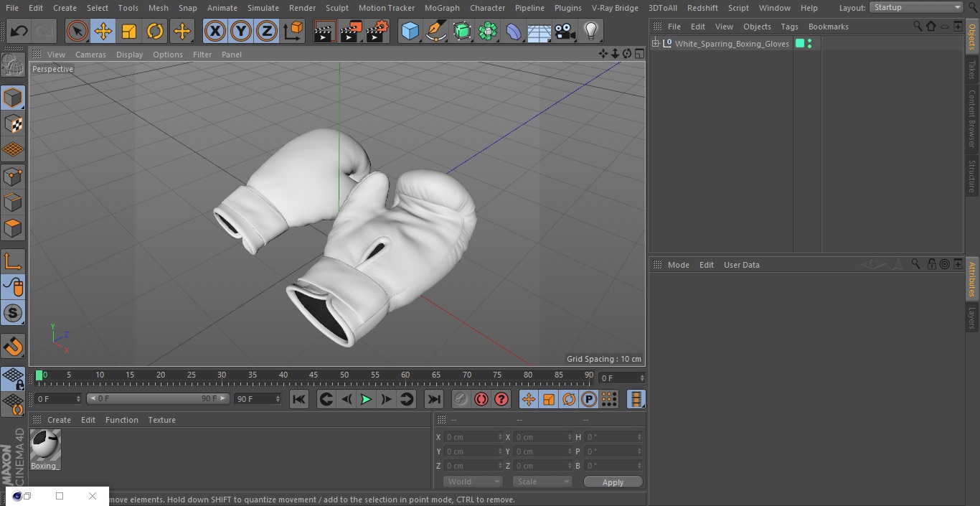
Task: Click the White_Sparring_Boxing_Gloves layer color swatch
Action: (800, 44)
